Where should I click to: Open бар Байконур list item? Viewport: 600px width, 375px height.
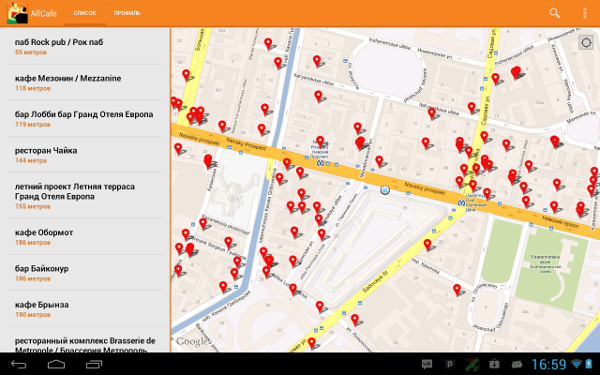tap(86, 273)
